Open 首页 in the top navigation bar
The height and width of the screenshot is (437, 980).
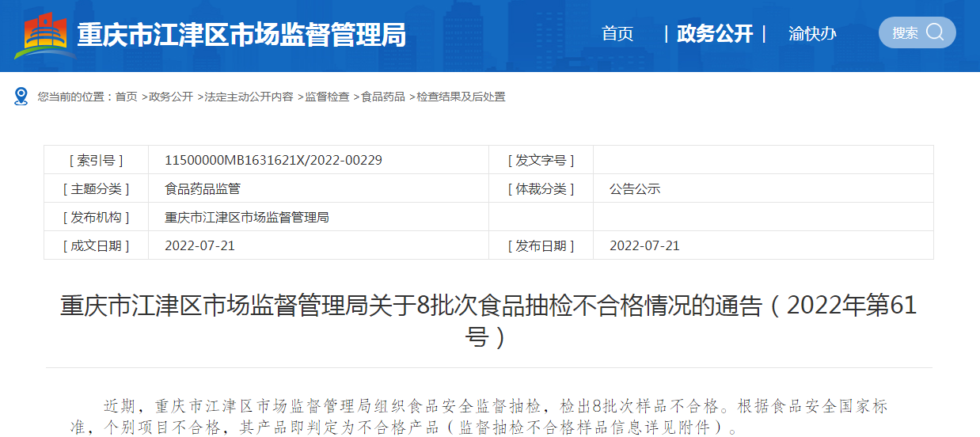point(617,34)
